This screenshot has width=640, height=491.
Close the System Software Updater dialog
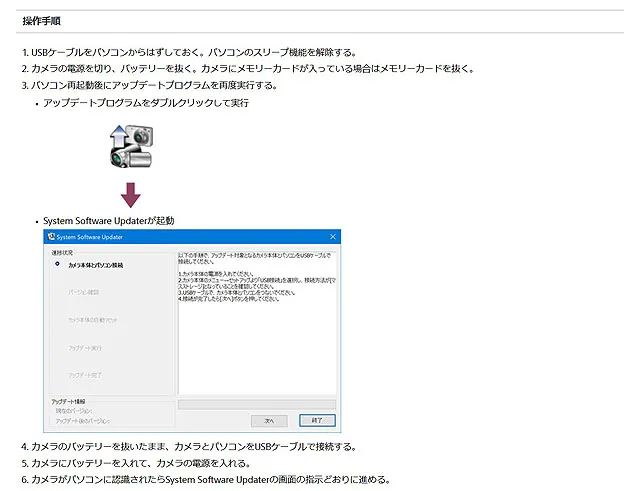click(x=333, y=237)
